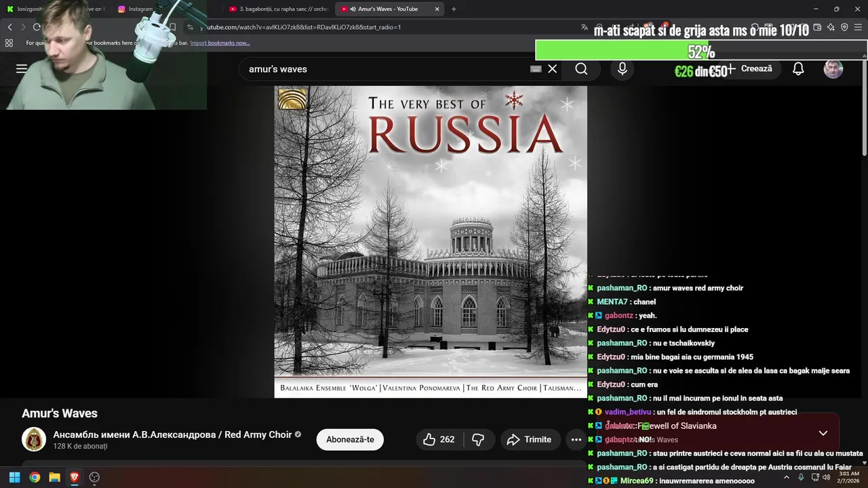
Task: Clear the YouTube search with the X icon
Action: [552, 68]
